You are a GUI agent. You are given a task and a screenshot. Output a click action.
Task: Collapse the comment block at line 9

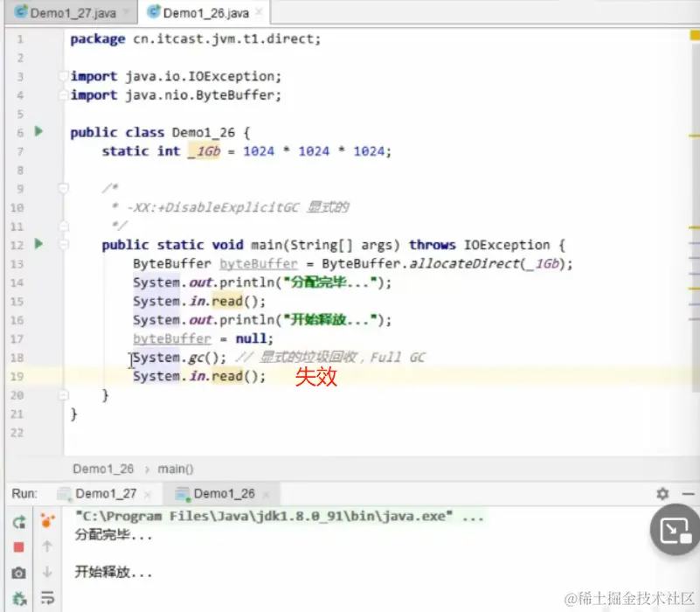coord(64,188)
